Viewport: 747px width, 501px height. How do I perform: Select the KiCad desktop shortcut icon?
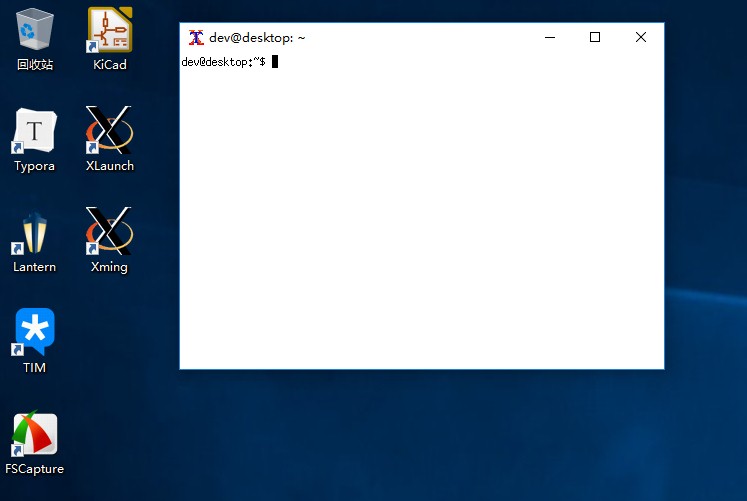point(110,30)
